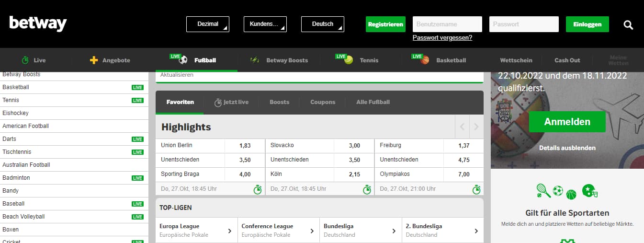Show next highlights with right arrow
The image size is (644, 243).
[x=476, y=127]
